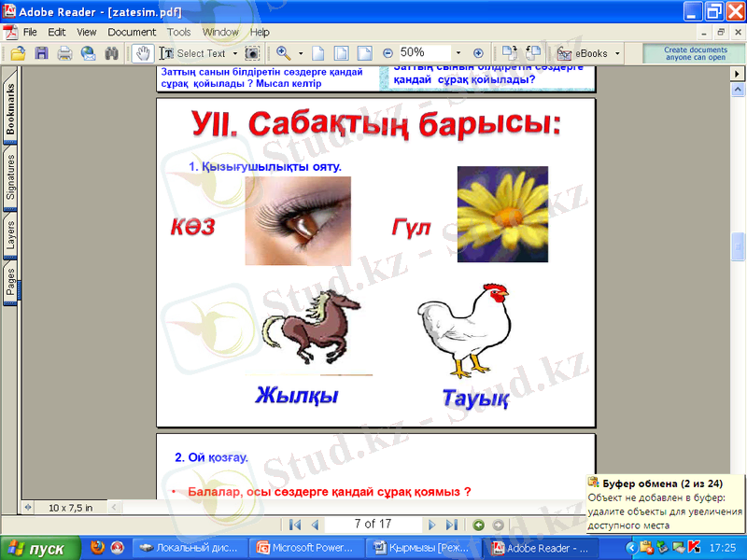Print the document with the printer icon
This screenshot has height=560, width=747.
coord(64,53)
